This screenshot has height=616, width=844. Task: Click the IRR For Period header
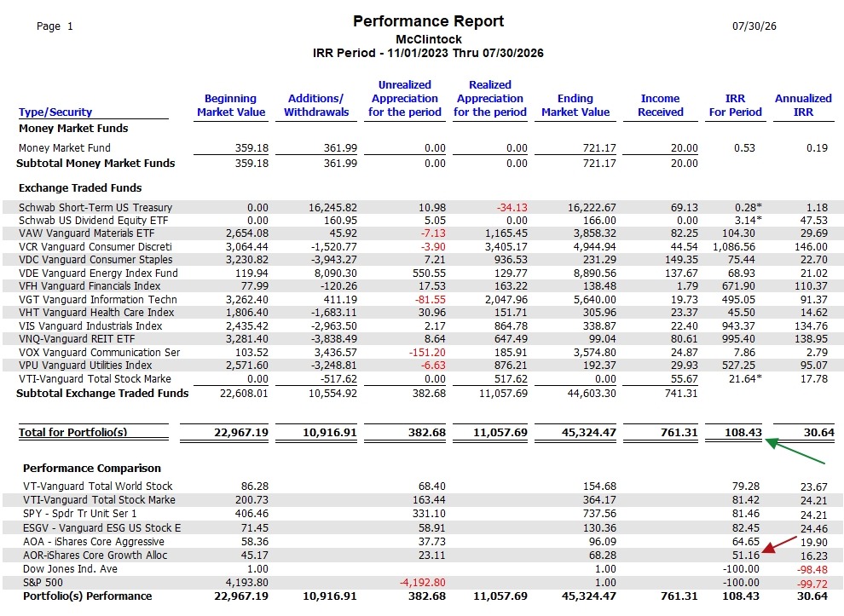[x=735, y=105]
